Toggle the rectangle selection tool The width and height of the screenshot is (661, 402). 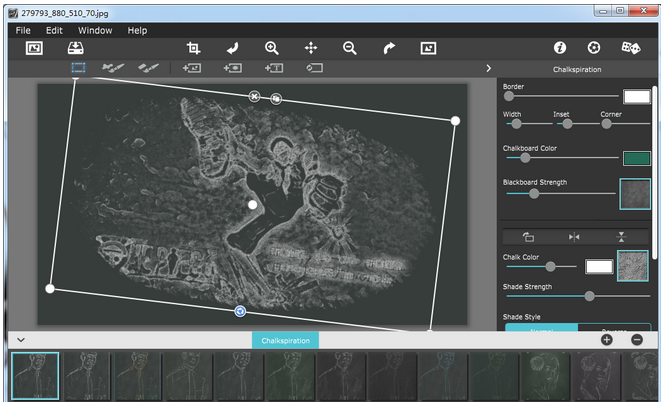pos(78,68)
